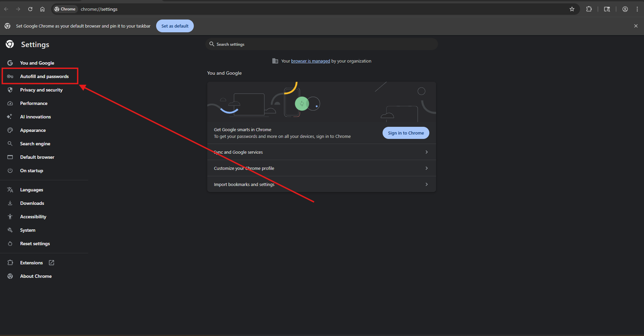This screenshot has height=336, width=644.
Task: Click the speedometer Performance icon
Action: point(10,103)
